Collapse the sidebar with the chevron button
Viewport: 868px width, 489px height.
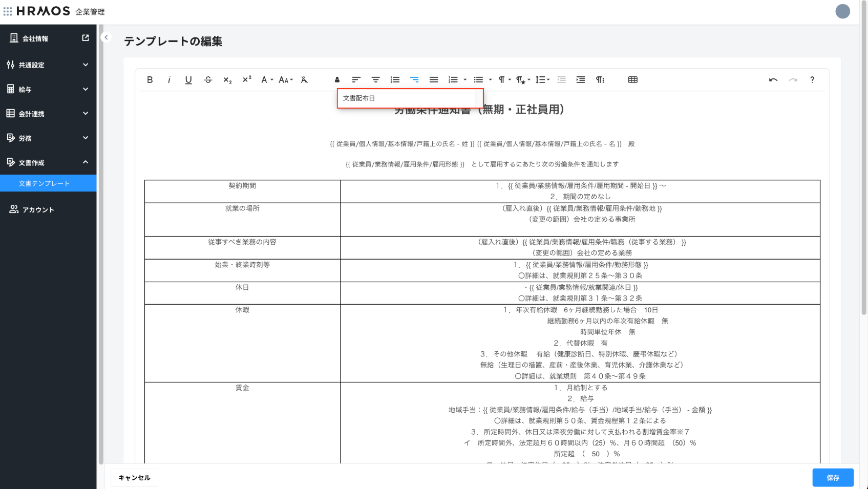(x=106, y=37)
